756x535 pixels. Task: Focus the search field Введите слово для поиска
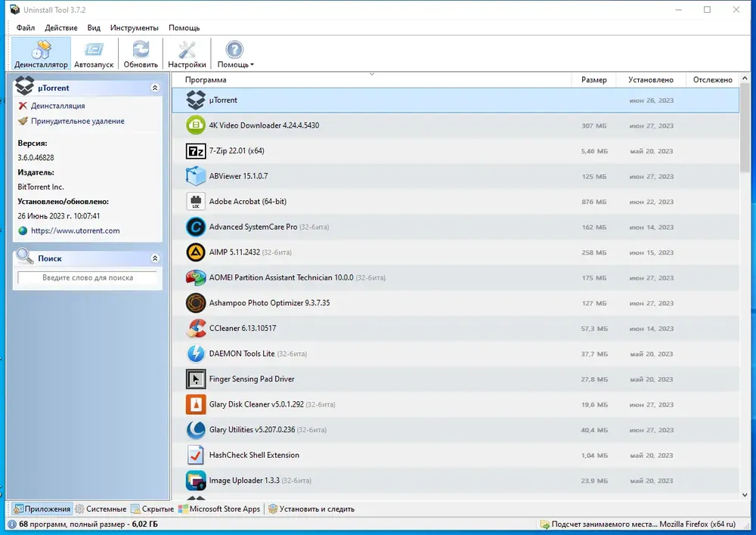click(x=87, y=277)
